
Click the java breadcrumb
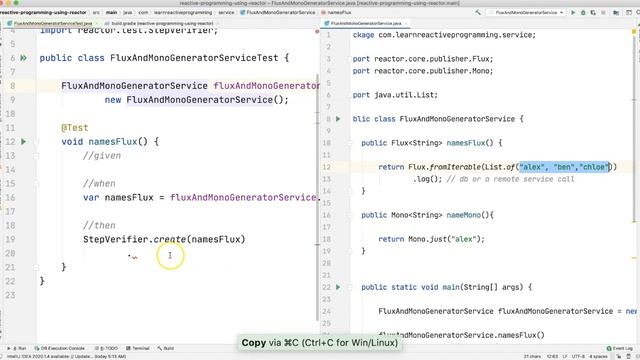coord(128,13)
